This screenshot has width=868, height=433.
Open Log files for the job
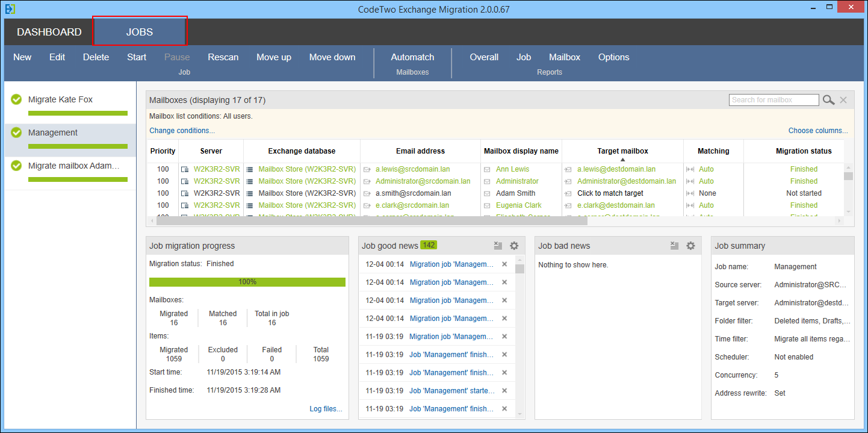[326, 408]
